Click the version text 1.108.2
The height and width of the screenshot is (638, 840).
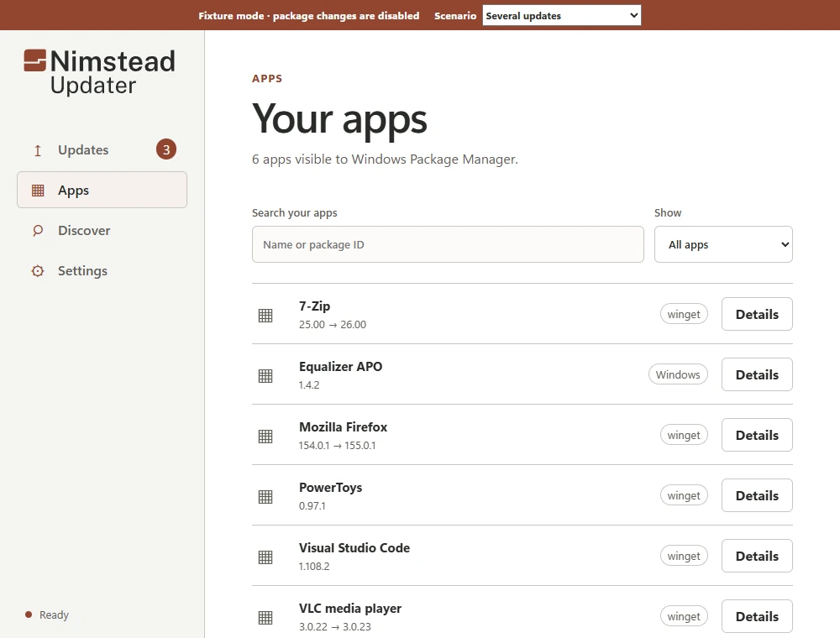(314, 567)
